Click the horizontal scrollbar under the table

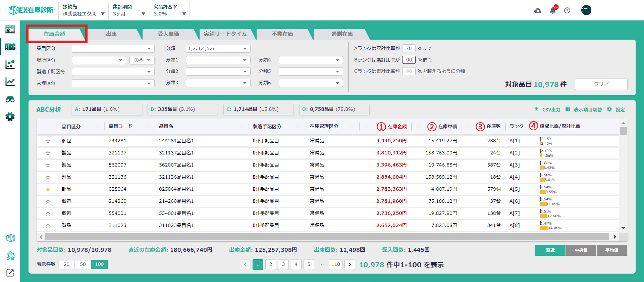[327, 237]
